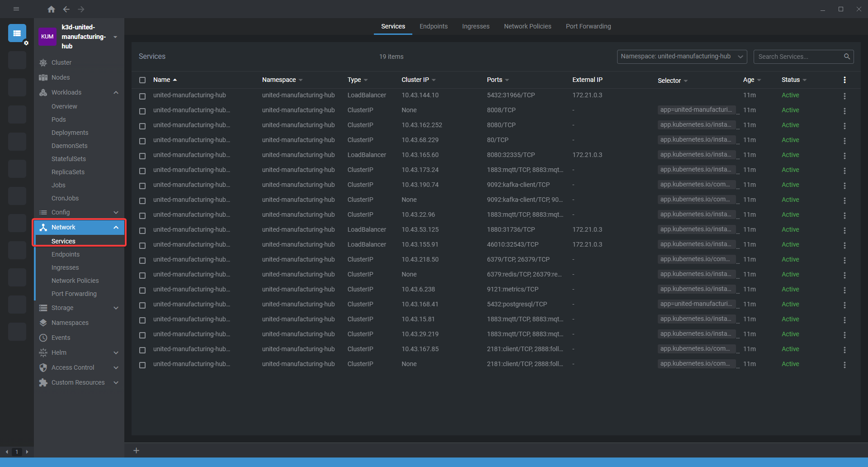Open CronJobs in the sidebar
Image resolution: width=868 pixels, height=467 pixels.
pyautogui.click(x=65, y=198)
